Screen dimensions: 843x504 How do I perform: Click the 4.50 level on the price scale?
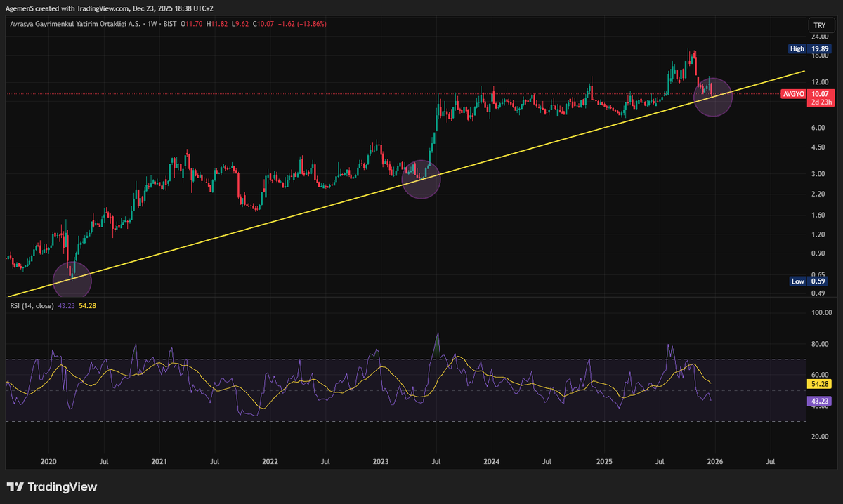coord(818,147)
